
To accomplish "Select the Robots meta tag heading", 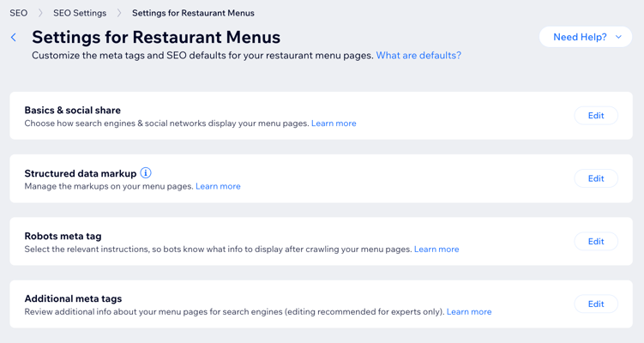I will [x=63, y=236].
